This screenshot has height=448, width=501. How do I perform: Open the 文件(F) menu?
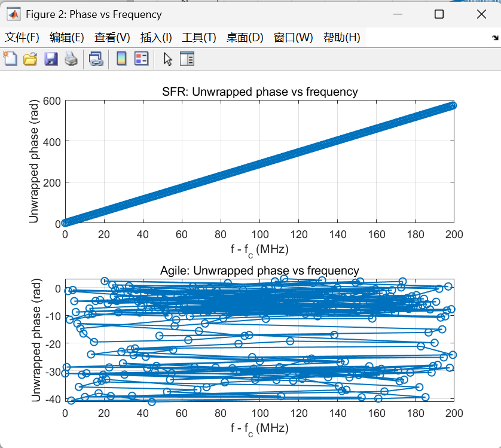pos(22,38)
